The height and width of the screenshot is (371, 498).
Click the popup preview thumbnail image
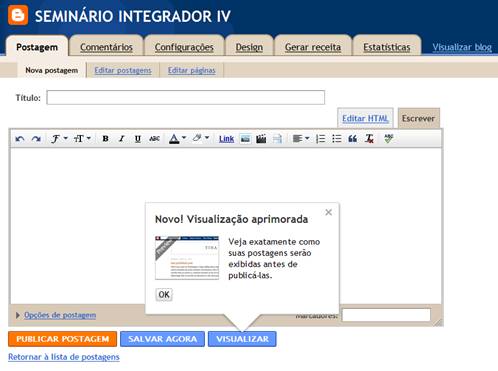click(x=187, y=258)
